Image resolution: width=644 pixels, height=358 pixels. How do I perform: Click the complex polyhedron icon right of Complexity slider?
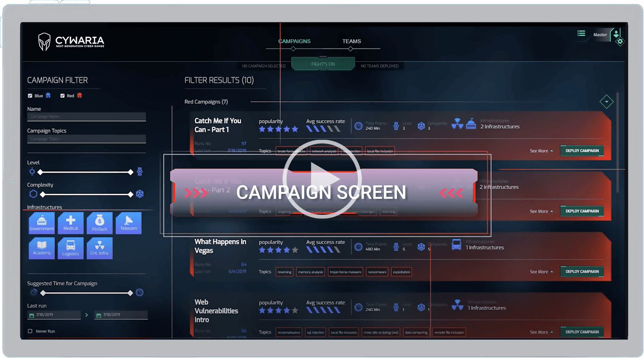(140, 194)
